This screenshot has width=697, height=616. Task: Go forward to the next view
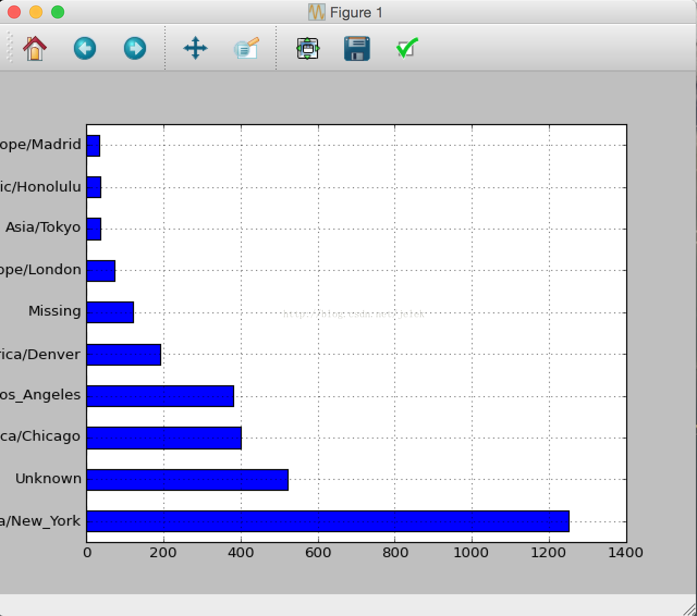coord(135,48)
